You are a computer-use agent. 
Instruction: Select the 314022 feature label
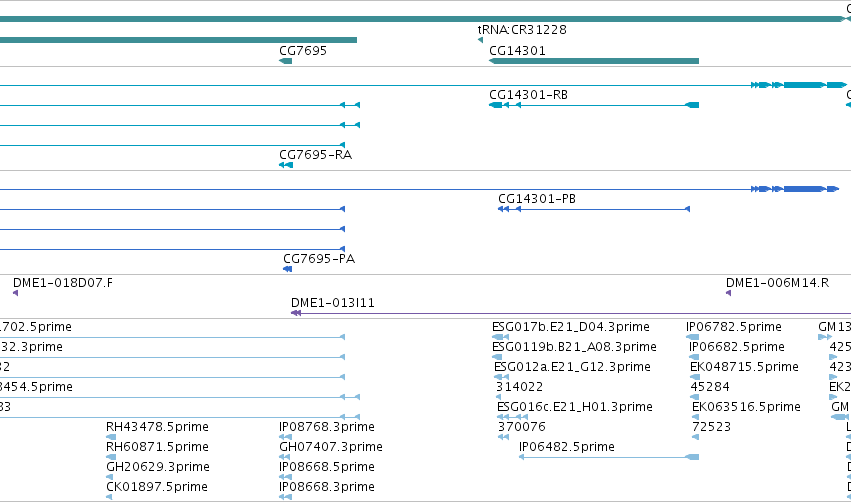point(519,387)
